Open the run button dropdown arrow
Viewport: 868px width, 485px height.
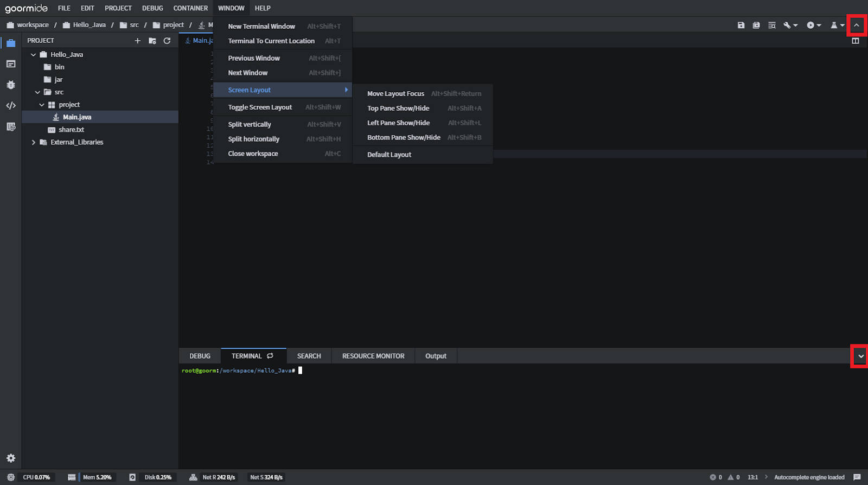(819, 25)
